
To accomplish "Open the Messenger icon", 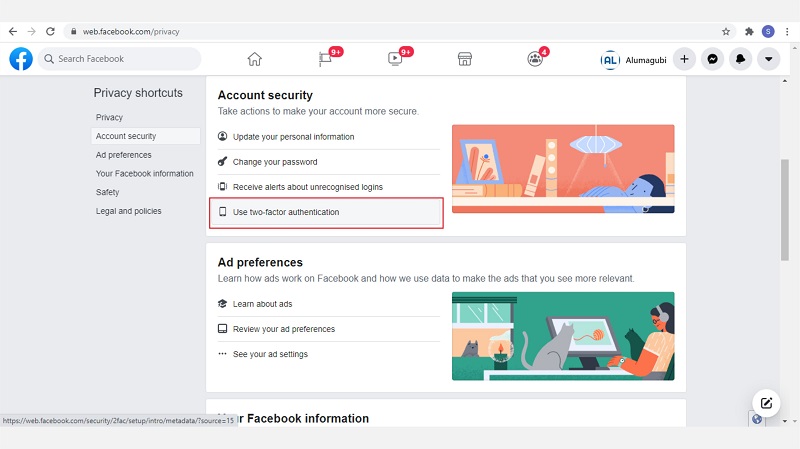I will pyautogui.click(x=712, y=59).
